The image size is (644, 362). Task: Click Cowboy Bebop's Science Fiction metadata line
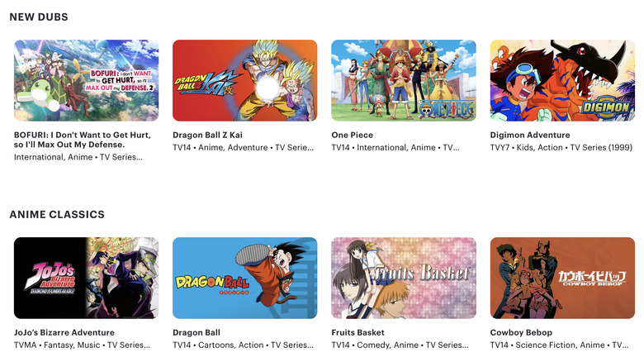click(x=560, y=345)
